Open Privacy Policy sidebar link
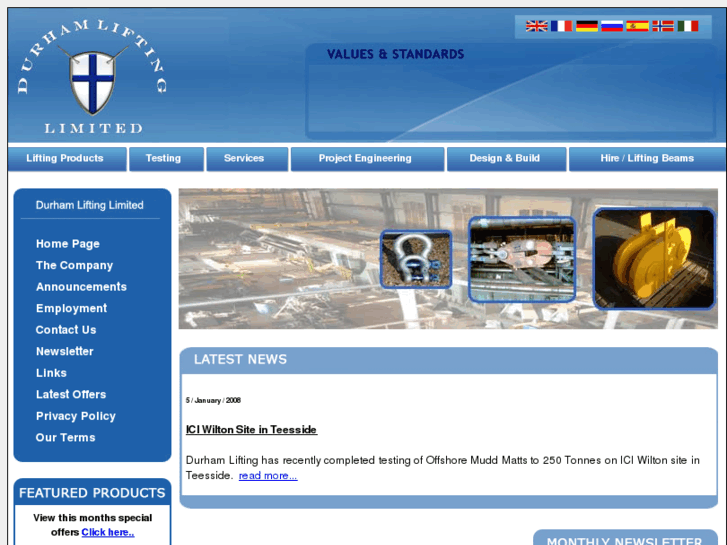This screenshot has width=727, height=545. (76, 416)
